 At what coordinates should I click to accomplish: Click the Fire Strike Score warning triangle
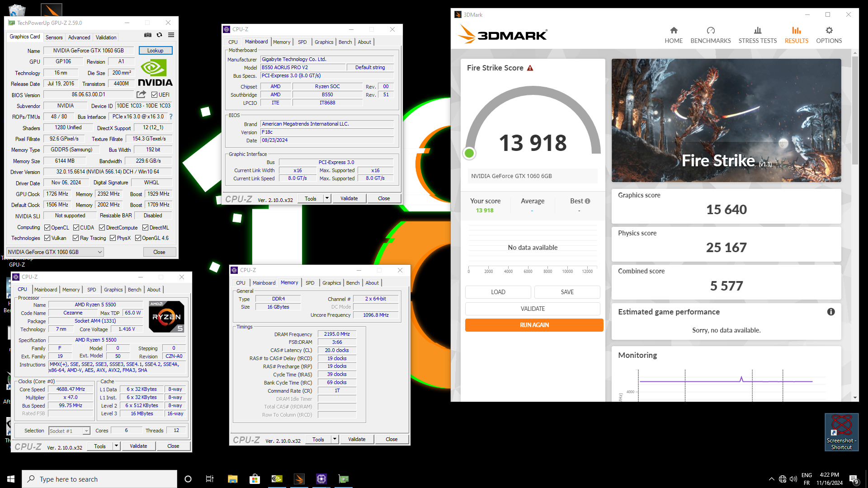(x=530, y=68)
